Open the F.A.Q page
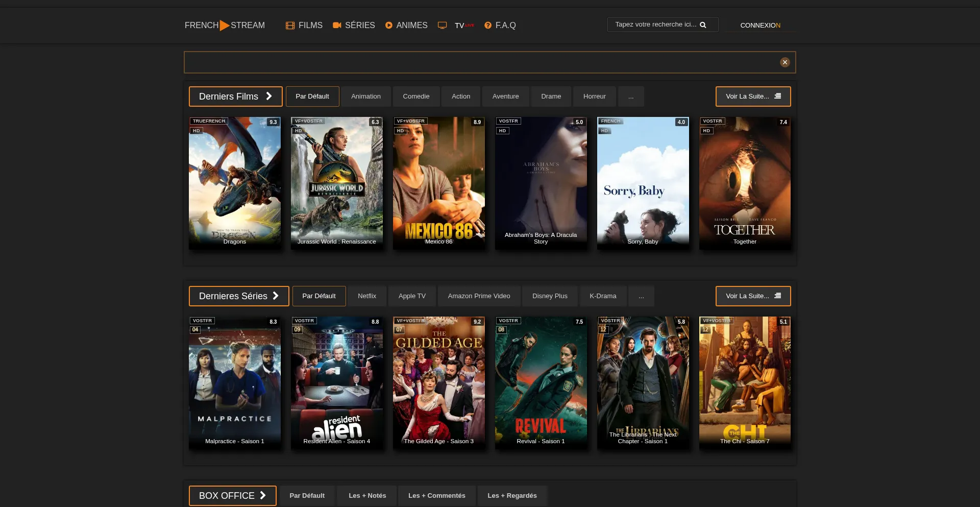This screenshot has height=507, width=980. coord(500,25)
